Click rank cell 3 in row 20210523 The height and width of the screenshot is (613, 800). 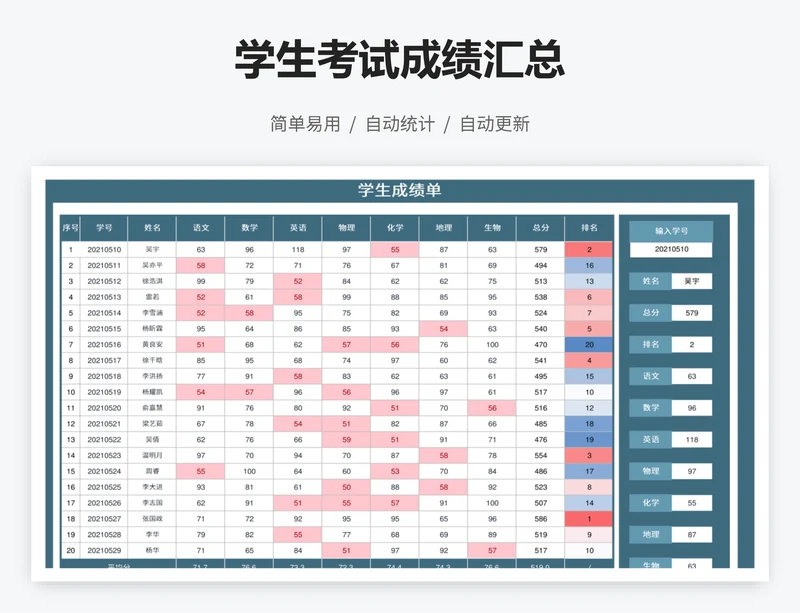[589, 455]
